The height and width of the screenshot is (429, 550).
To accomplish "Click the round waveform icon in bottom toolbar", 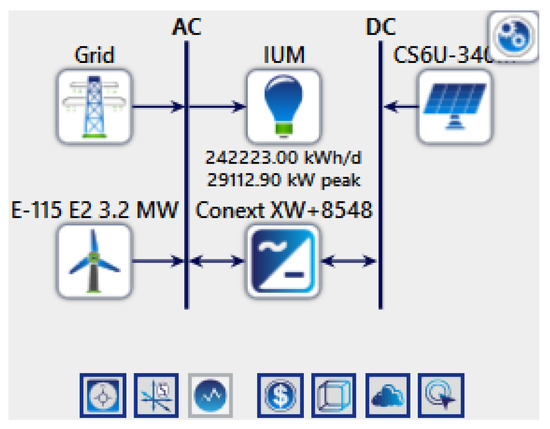I will pos(210,396).
